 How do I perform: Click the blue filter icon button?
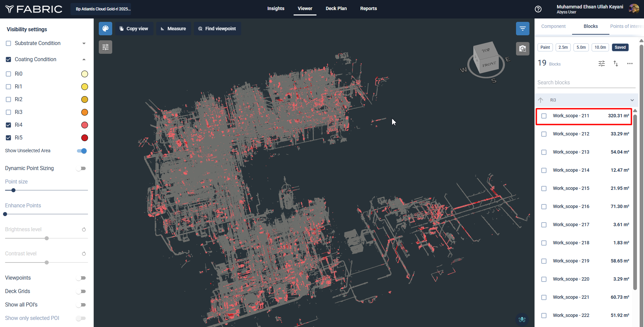click(x=522, y=29)
